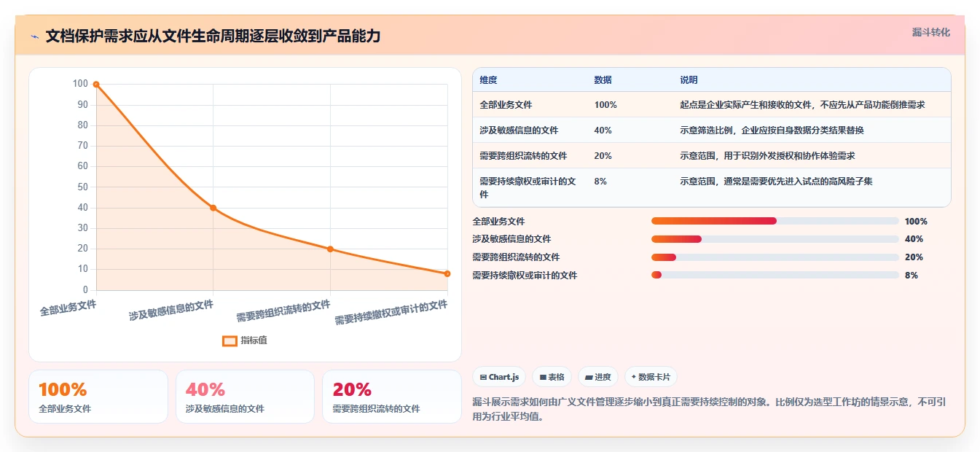The width and height of the screenshot is (980, 452).
Task: Click the 漏斗转化 tag in header
Action: click(930, 32)
